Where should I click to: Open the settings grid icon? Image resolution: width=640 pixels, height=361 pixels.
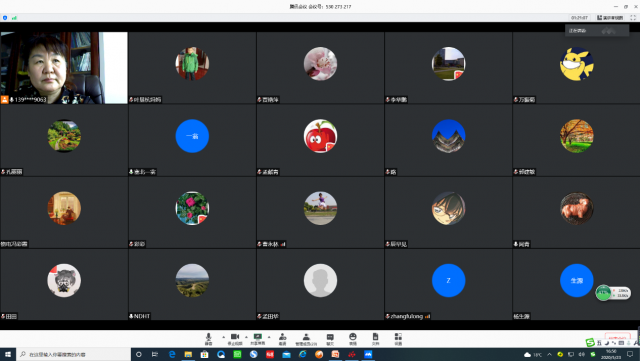(398, 339)
